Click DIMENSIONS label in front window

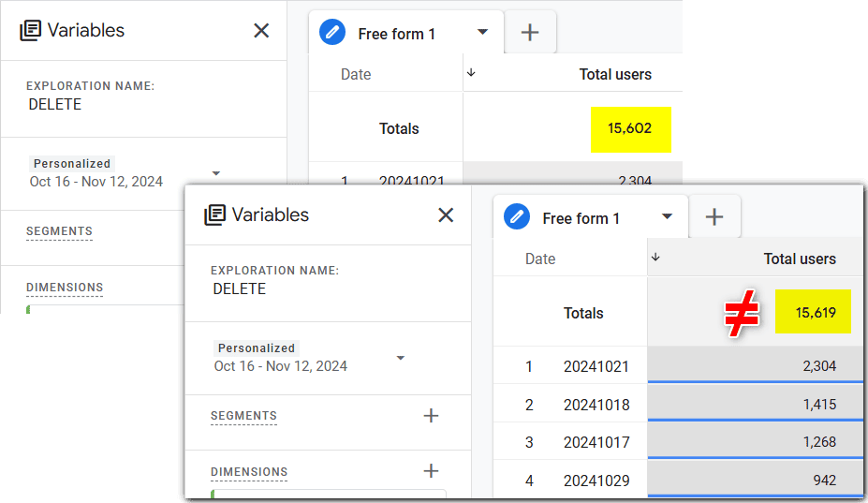(x=249, y=472)
